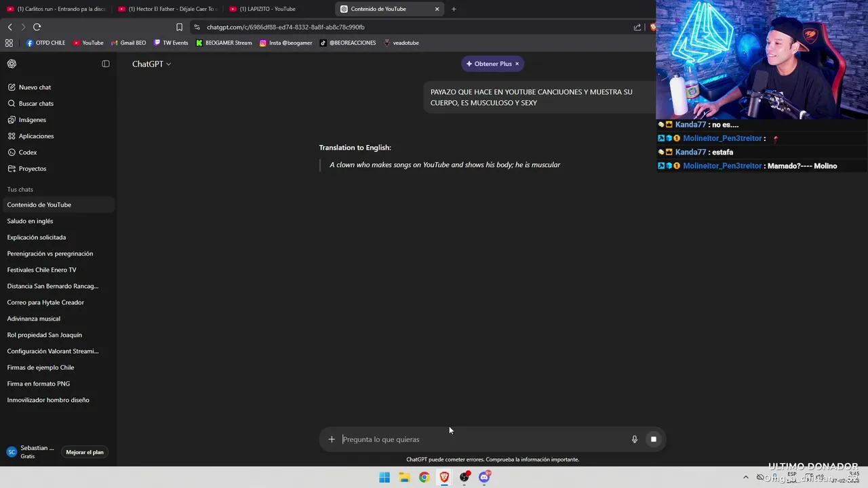
Task: Click the Brave browser taskbar icon
Action: [x=444, y=477]
